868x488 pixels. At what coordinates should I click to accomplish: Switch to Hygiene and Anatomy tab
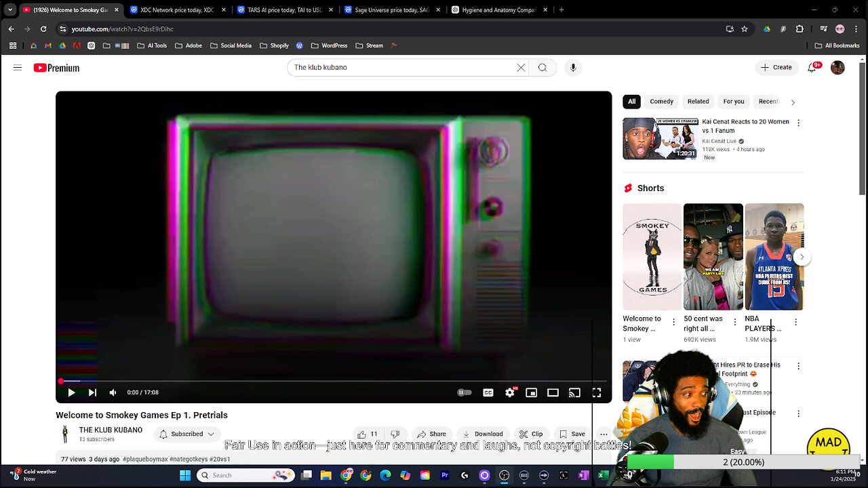[x=500, y=10]
